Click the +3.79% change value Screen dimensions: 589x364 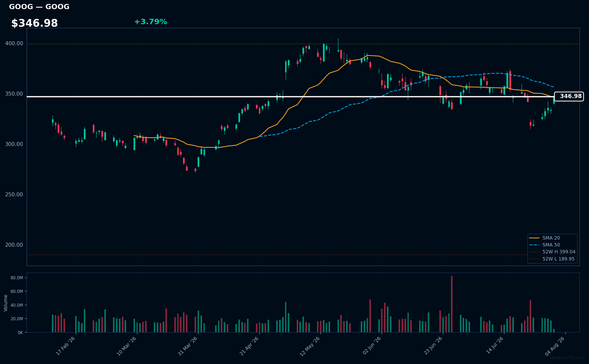point(151,22)
